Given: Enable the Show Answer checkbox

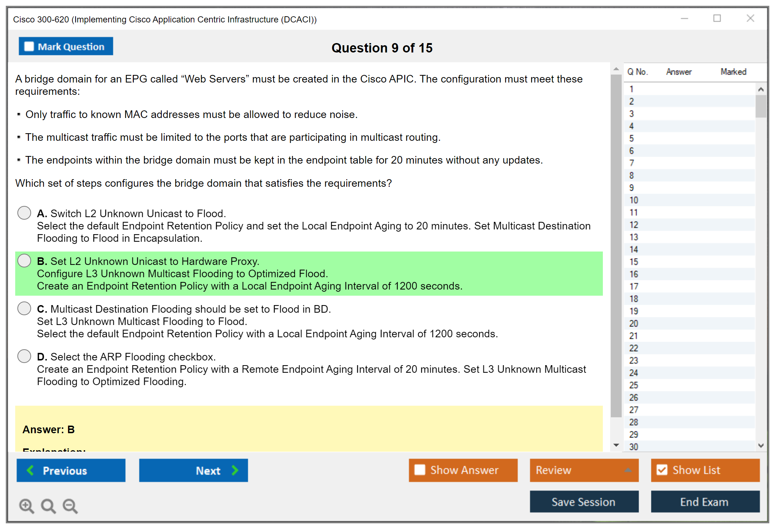Looking at the screenshot, I should point(420,470).
